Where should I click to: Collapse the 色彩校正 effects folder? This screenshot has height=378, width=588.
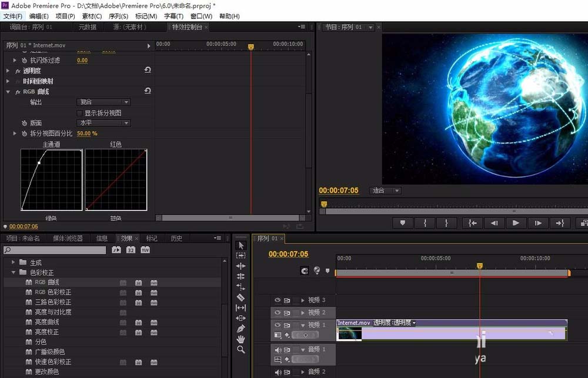point(14,272)
